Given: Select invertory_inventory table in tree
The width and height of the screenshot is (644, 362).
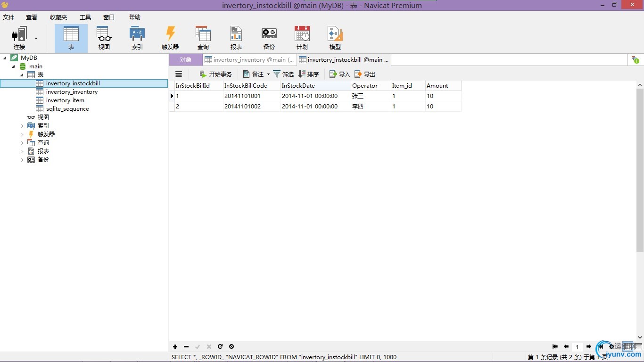Looking at the screenshot, I should click(x=72, y=92).
